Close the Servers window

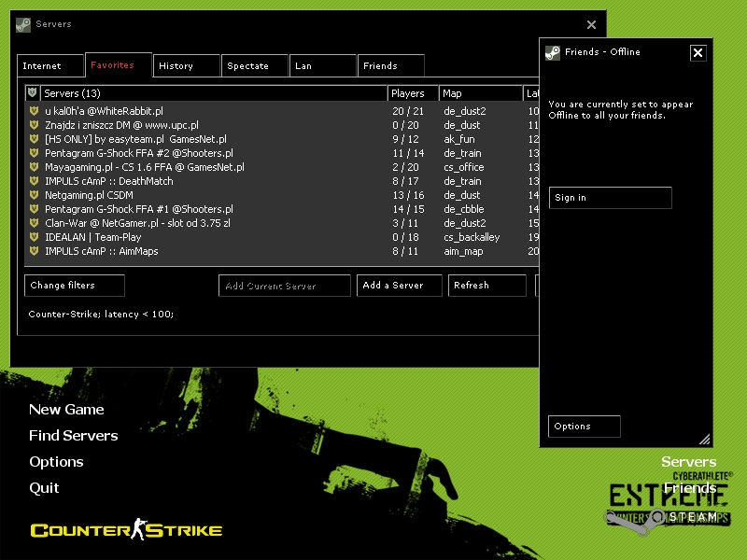pyautogui.click(x=591, y=25)
